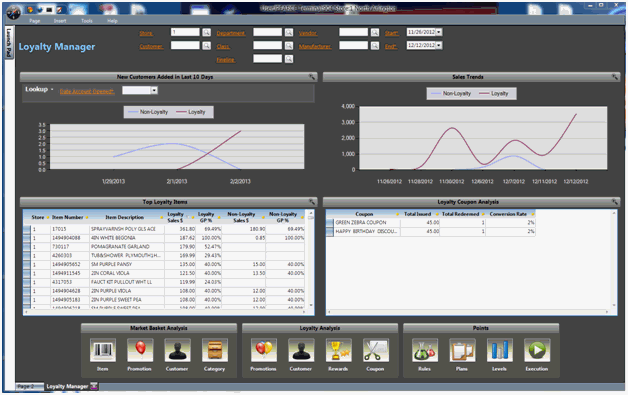
Task: Open the Tools menu
Action: [x=87, y=21]
